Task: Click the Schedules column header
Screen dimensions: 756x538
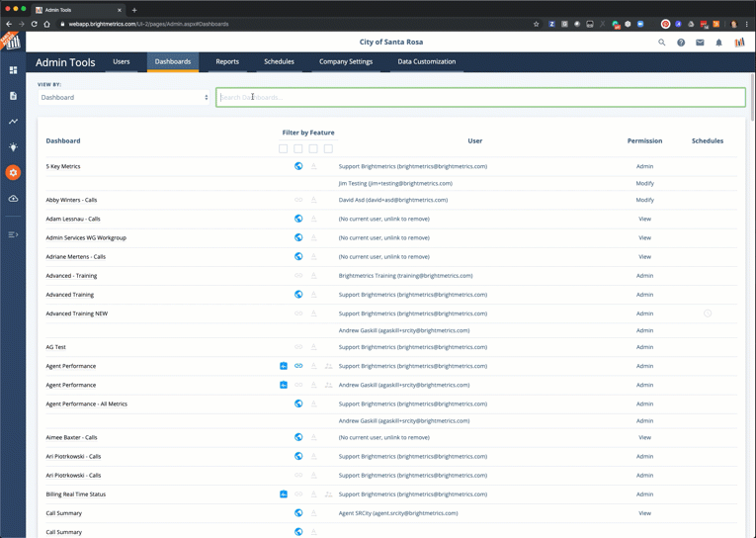Action: [708, 140]
